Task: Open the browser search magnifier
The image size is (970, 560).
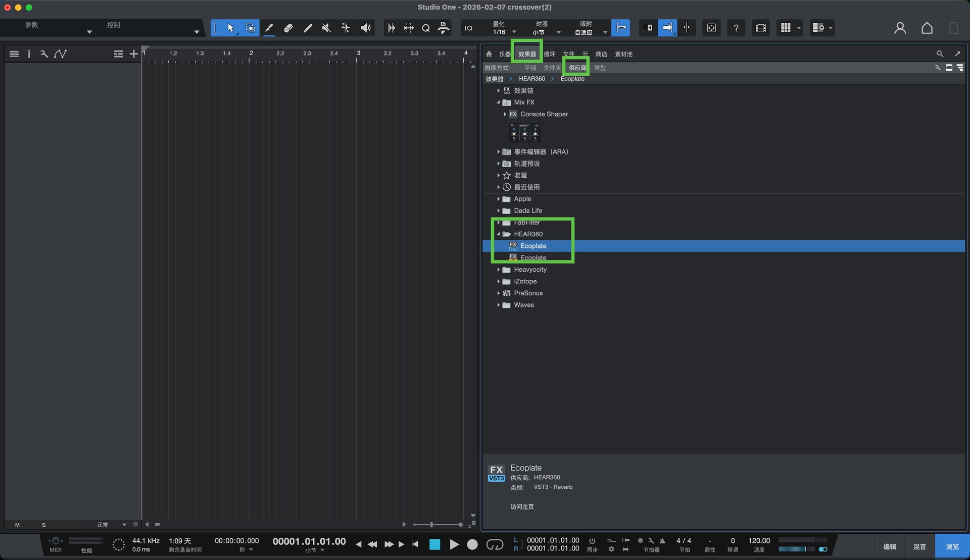Action: click(940, 54)
